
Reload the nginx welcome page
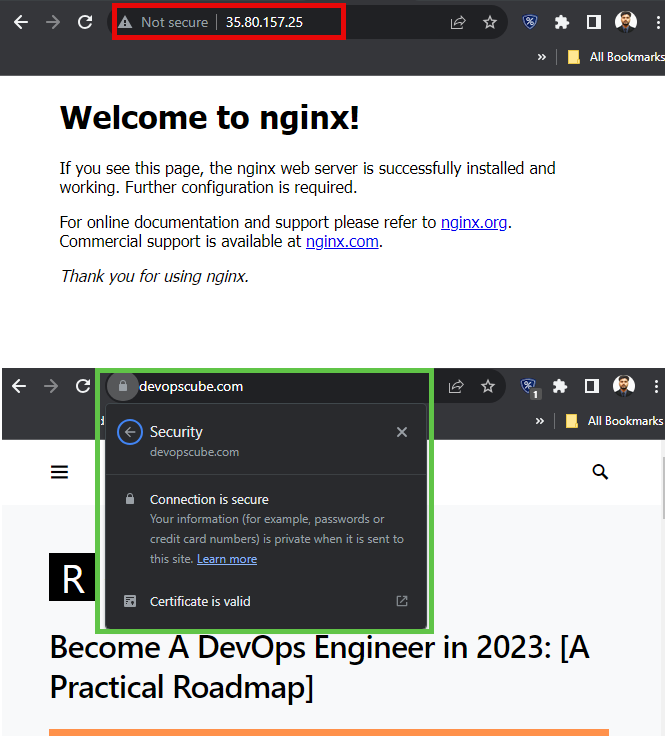click(85, 22)
